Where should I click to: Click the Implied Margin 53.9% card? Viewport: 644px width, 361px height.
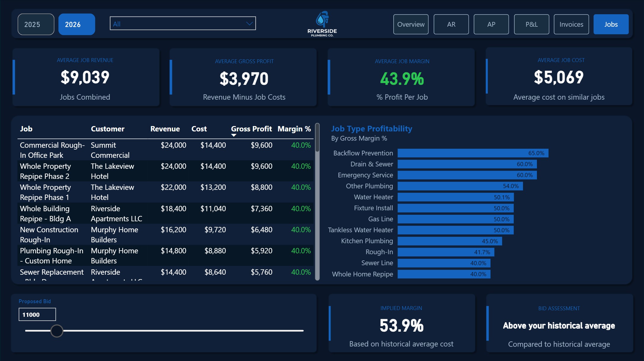[x=402, y=323]
